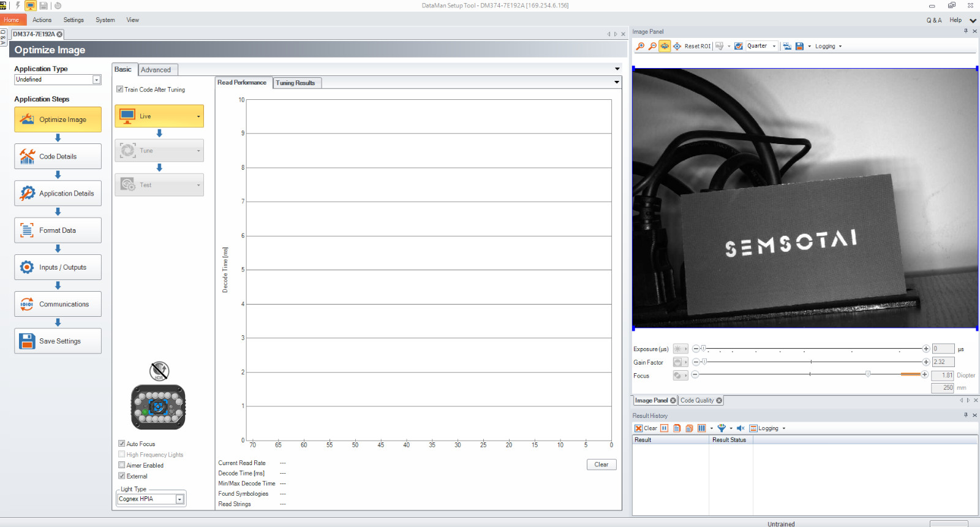Switch to the Code Quality tab
980x527 pixels.
(701, 401)
